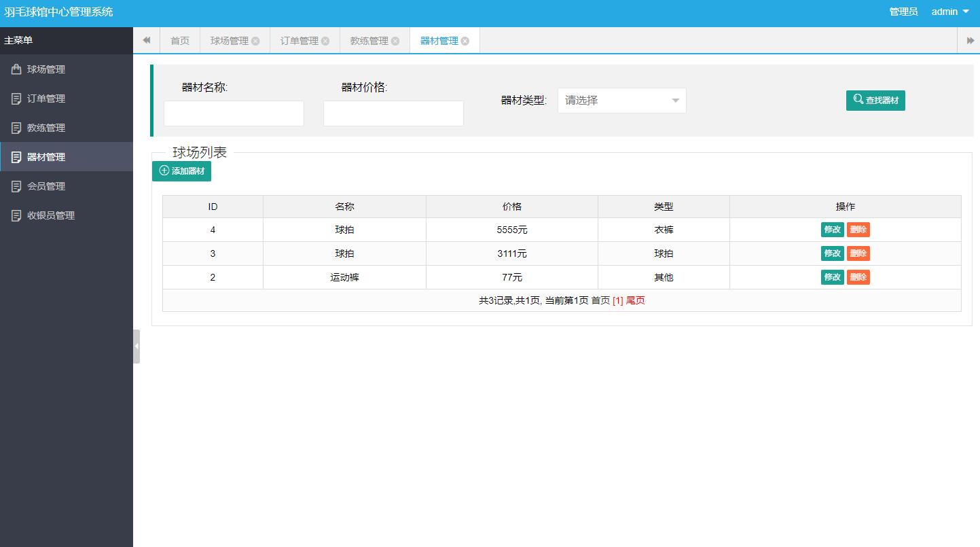The width and height of the screenshot is (980, 547).
Task: Open 会员管理 in the sidebar
Action: (47, 186)
